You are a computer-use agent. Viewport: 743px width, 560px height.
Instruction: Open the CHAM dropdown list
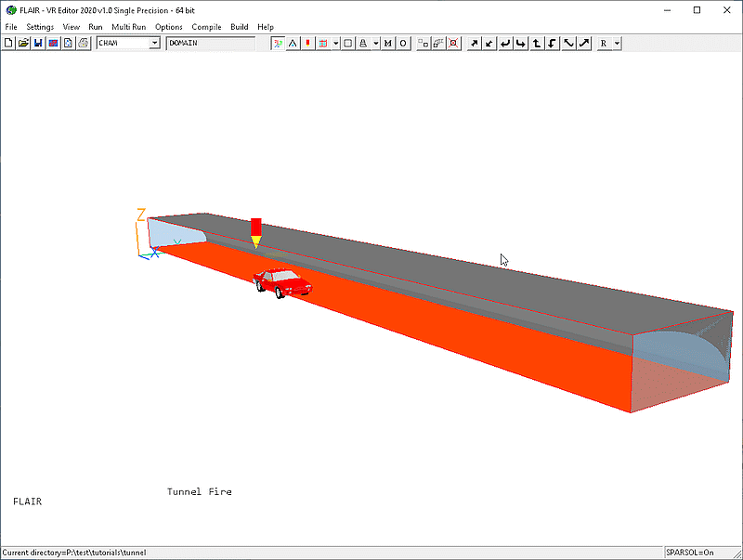click(154, 44)
